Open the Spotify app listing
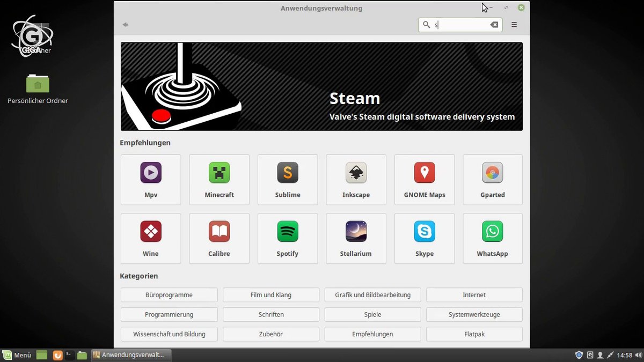This screenshot has width=644, height=362. [288, 239]
